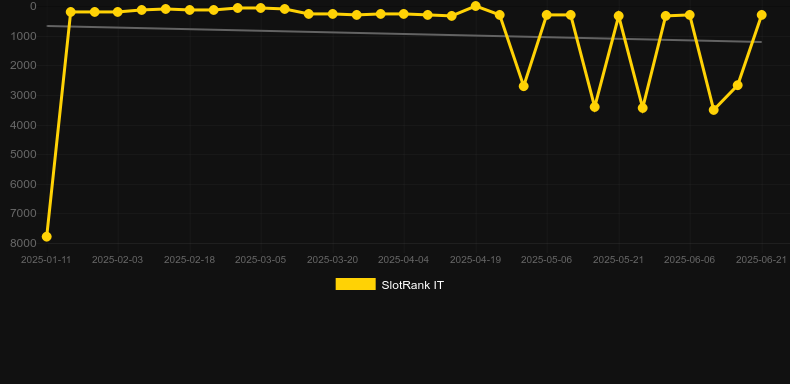This screenshot has width=790, height=384.
Task: Select the data point at 2025-06-06
Action: point(689,15)
